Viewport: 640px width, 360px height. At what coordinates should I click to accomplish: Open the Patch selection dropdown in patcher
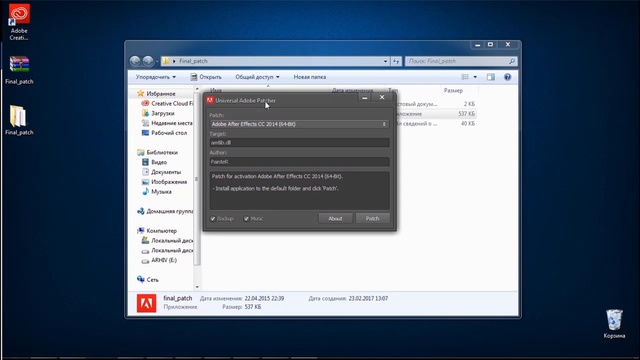pyautogui.click(x=299, y=124)
